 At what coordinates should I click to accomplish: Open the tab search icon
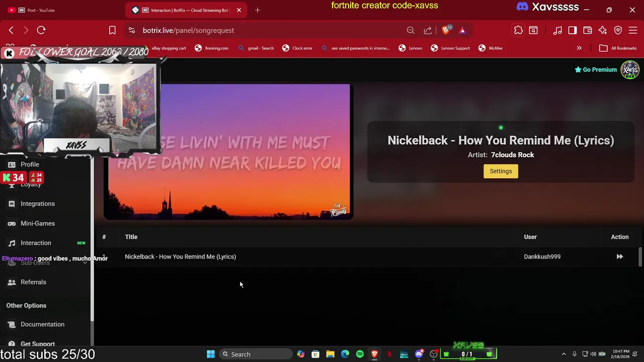point(533,30)
